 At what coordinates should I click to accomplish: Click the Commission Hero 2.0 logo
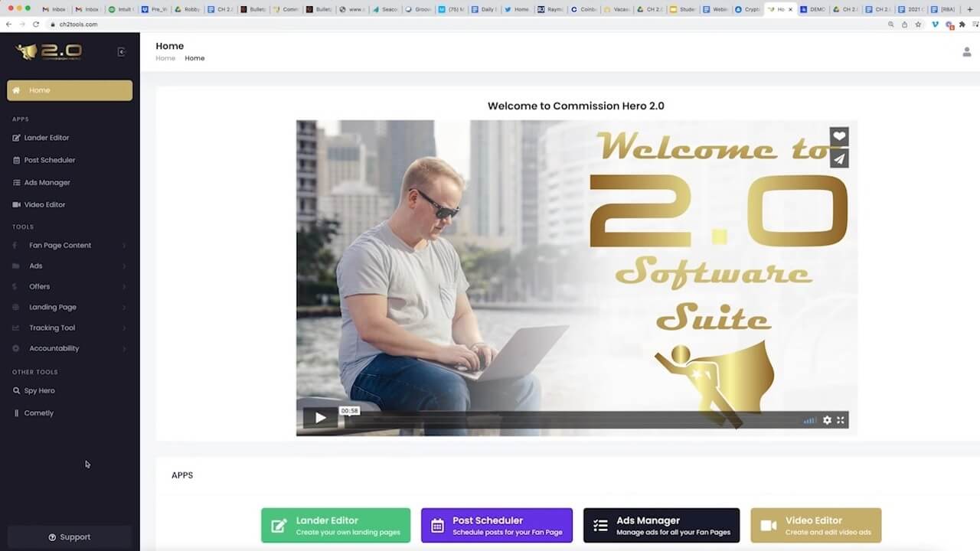coord(48,52)
